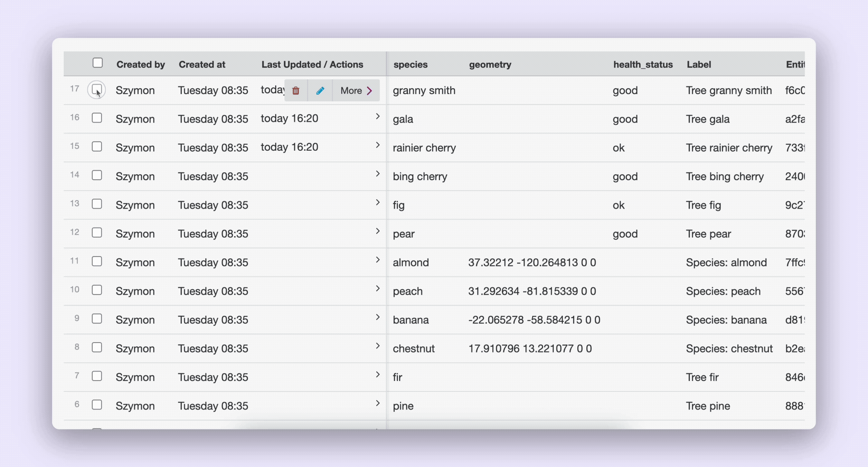Open the today 16:20 timestamp on rainier cherry
The image size is (868, 467).
289,147
